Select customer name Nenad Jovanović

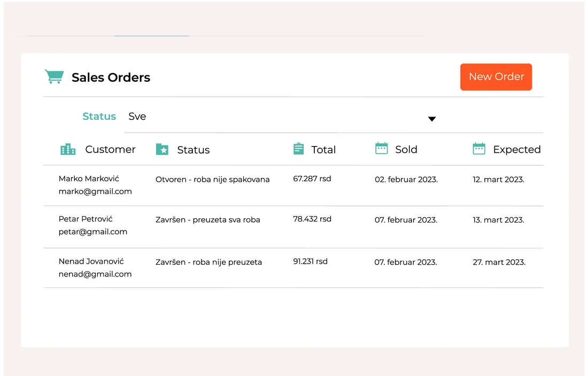tap(91, 261)
